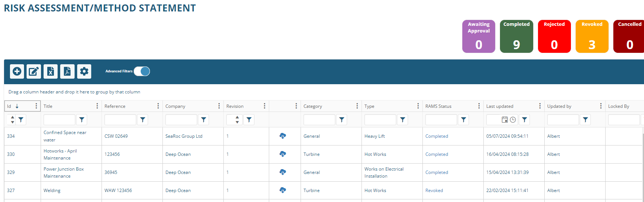
Task: Download document for row 330 cloud icon
Action: pyautogui.click(x=283, y=154)
